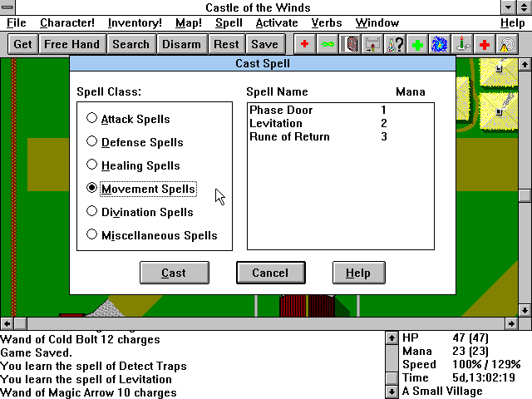Click the green magic arrow spell icon
This screenshot has width=532, height=399.
pos(327,44)
